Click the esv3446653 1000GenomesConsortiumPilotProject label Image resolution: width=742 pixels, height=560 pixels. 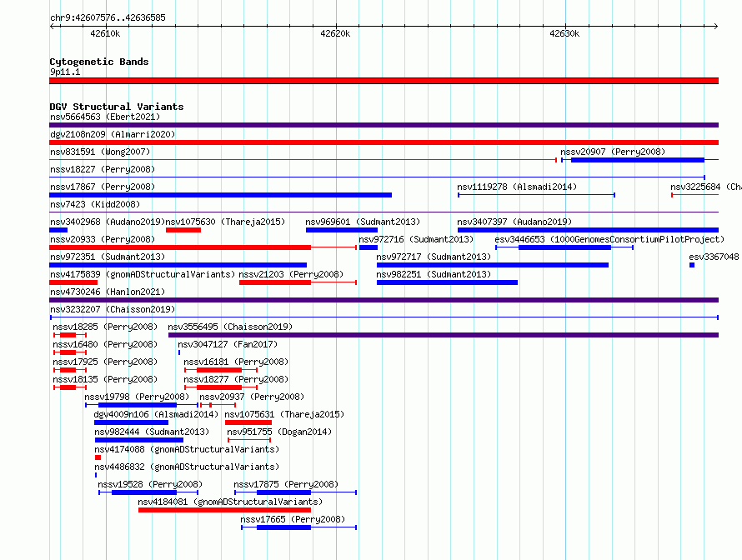(x=609, y=239)
